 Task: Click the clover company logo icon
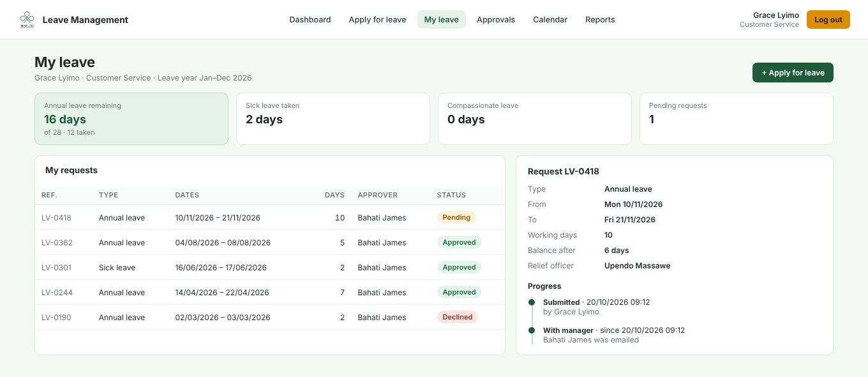pos(27,20)
